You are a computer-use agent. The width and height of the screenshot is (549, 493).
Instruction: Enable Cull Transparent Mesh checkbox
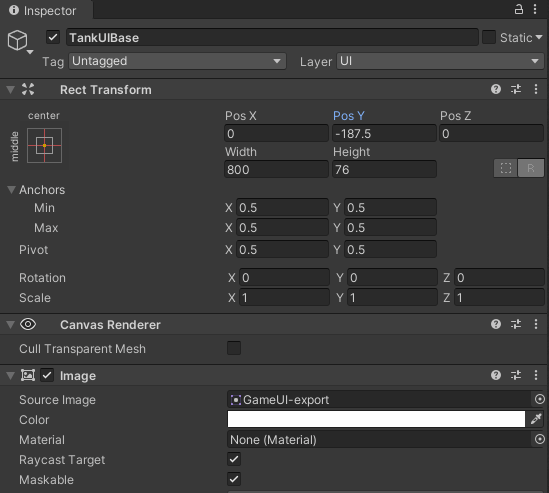pos(234,348)
